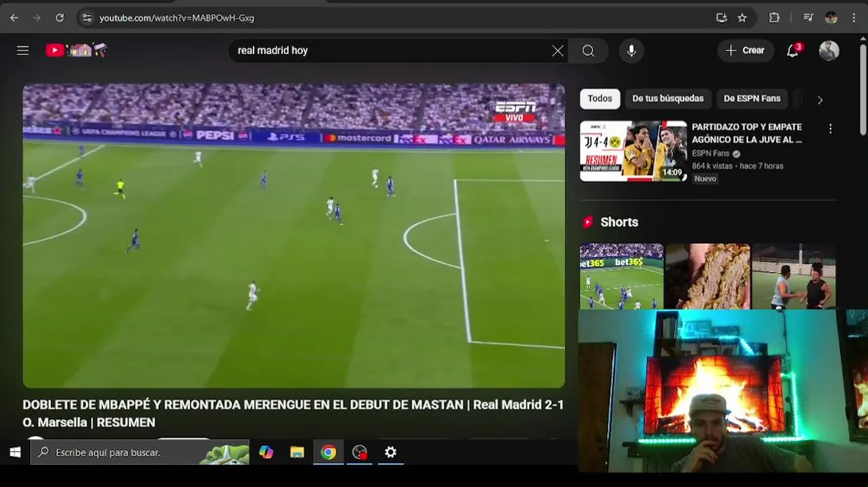Click video title 'DOBLETE DE MBAPPÉ'
Screen dimensions: 868x487
(293, 413)
